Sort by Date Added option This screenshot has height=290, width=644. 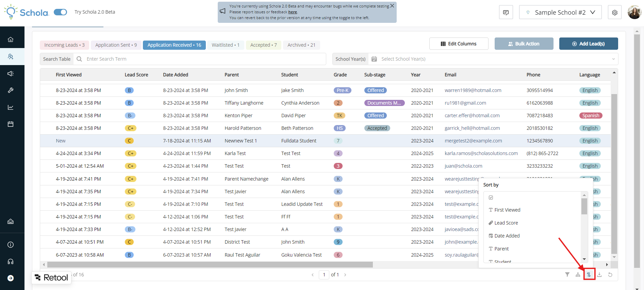tap(532, 236)
